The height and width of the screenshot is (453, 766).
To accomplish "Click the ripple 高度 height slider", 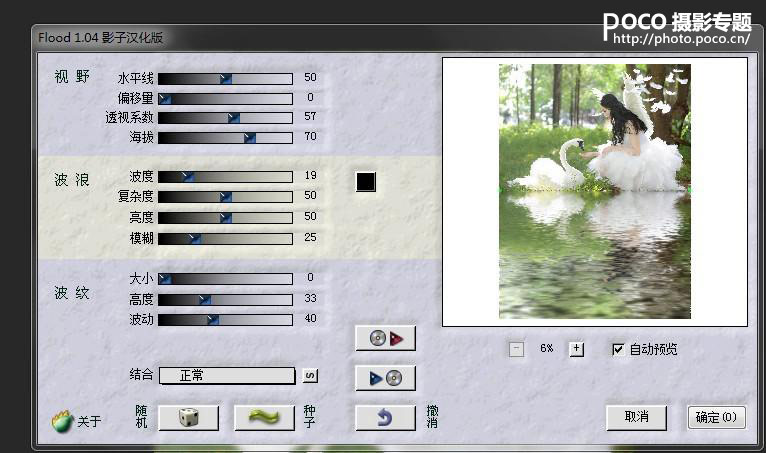I will pyautogui.click(x=225, y=300).
